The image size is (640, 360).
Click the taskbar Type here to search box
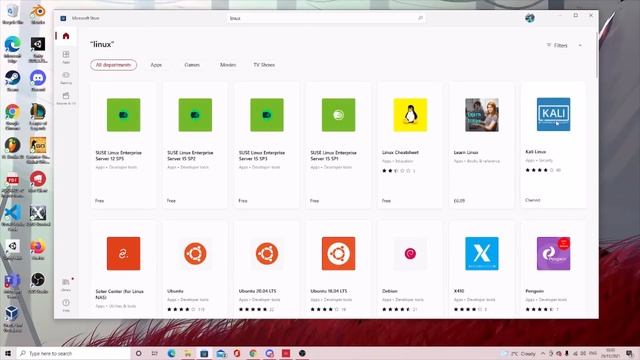coord(73,353)
